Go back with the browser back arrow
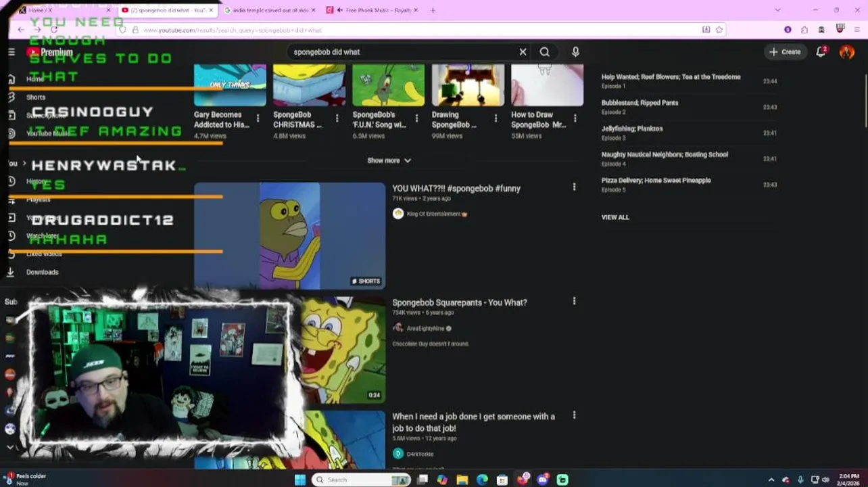Viewport: 868px width, 487px height. click(21, 30)
